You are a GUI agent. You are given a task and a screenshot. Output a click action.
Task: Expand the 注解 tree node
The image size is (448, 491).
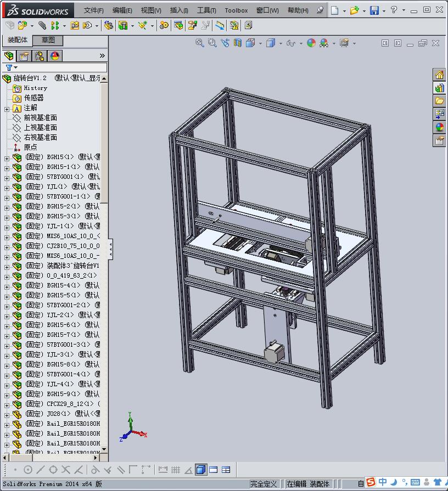click(x=7, y=109)
